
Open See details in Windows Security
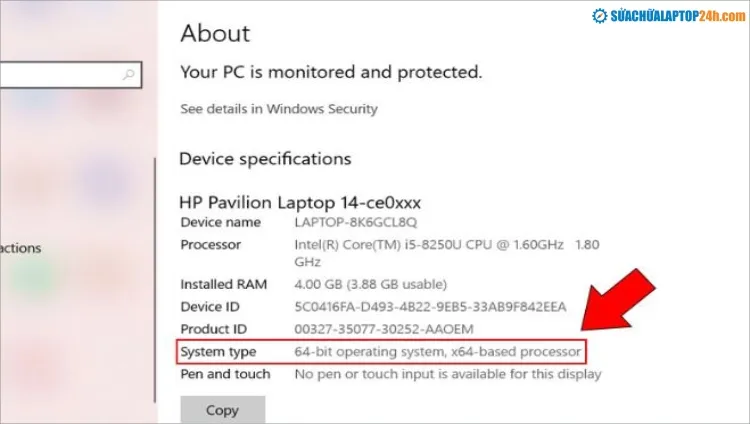pyautogui.click(x=279, y=108)
